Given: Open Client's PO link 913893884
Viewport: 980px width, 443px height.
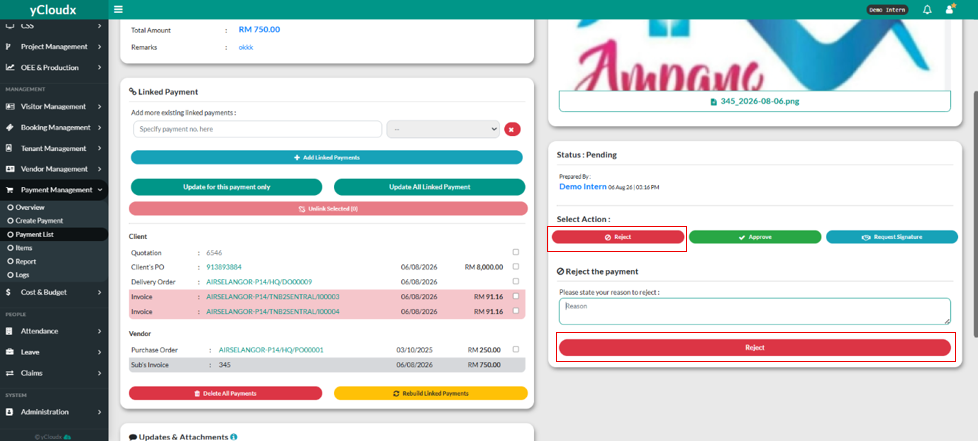Looking at the screenshot, I should pos(224,267).
